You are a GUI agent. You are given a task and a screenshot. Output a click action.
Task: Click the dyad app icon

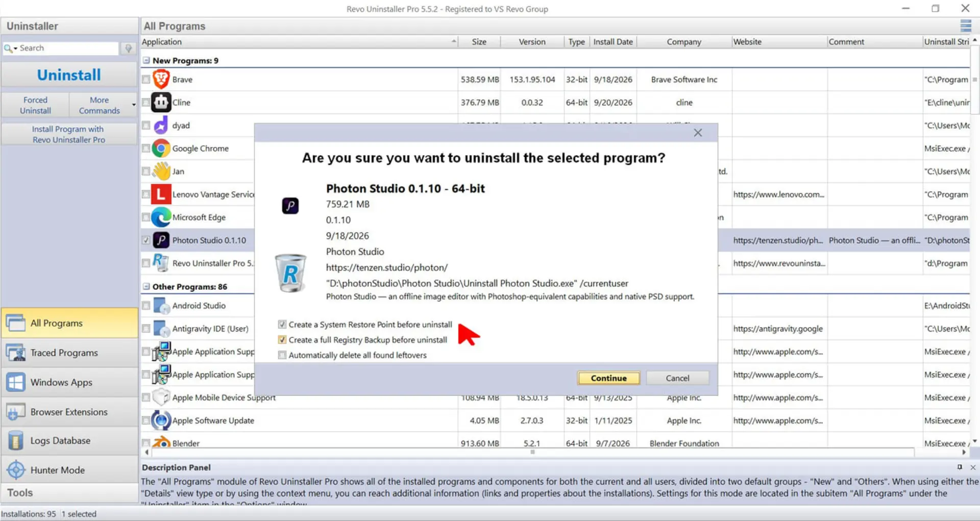click(161, 126)
